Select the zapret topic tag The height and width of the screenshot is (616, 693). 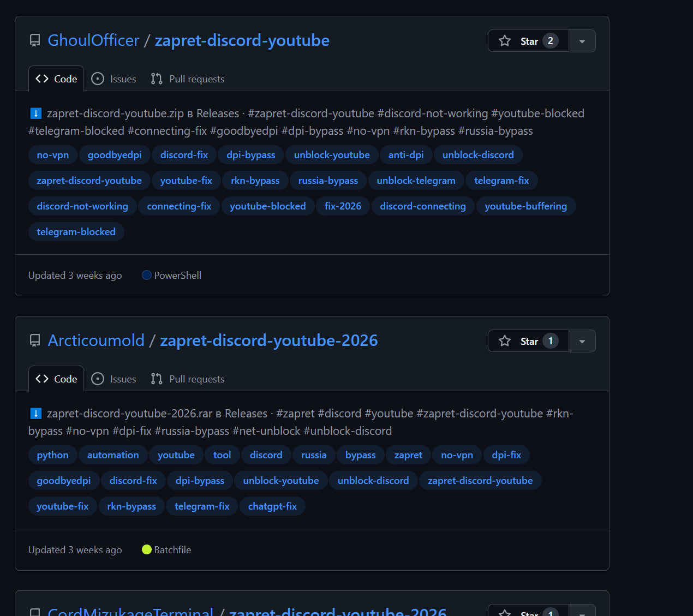(x=408, y=455)
